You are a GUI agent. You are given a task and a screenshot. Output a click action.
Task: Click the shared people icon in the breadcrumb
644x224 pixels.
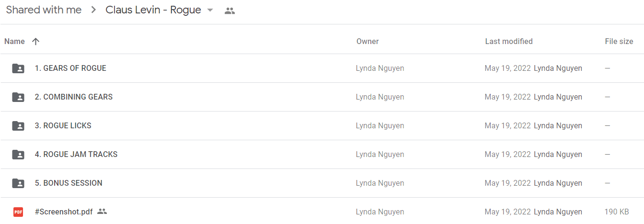[230, 11]
